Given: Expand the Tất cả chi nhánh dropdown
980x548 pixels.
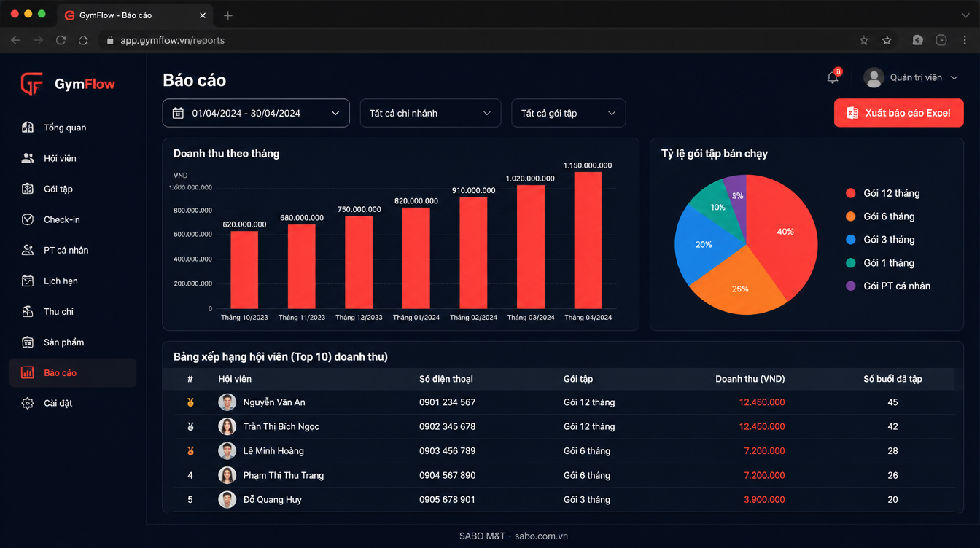Looking at the screenshot, I should pyautogui.click(x=431, y=113).
